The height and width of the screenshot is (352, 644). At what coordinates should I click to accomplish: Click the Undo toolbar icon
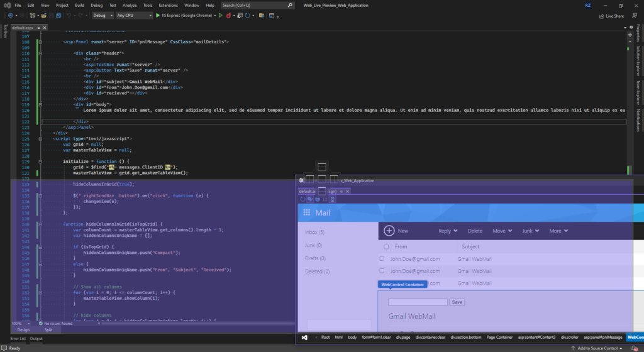coord(69,16)
